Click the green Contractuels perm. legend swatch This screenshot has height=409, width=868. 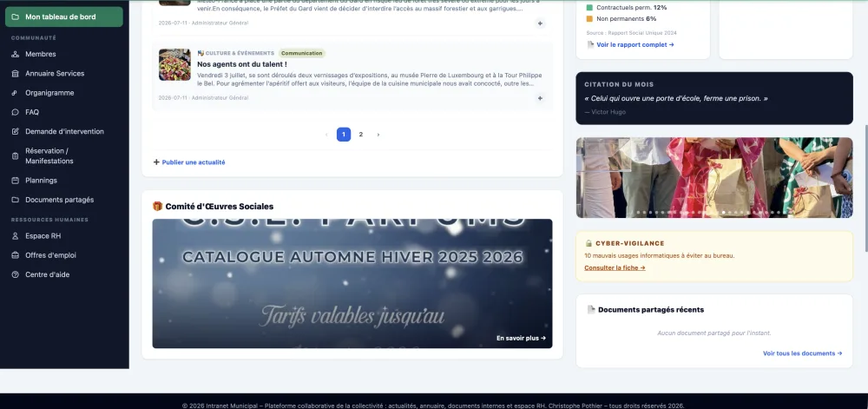point(589,8)
